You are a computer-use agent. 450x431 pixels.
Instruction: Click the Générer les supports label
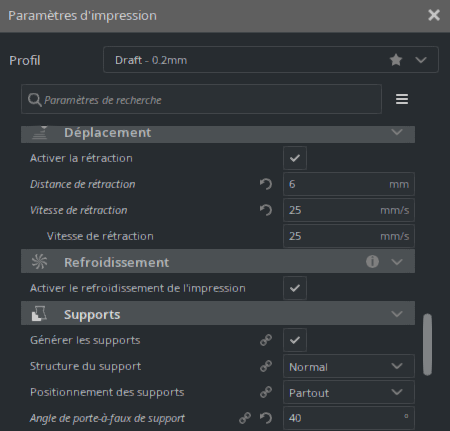coord(85,340)
